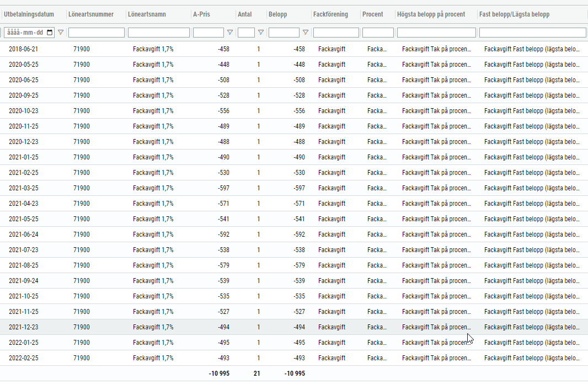Open the filter icon beside Utbetalningsdatum filter
The width and height of the screenshot is (588, 384).
[61, 33]
